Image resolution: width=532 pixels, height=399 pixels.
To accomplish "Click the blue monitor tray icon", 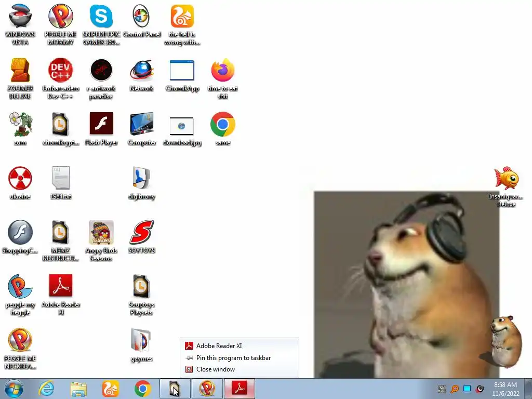I will coord(467,389).
